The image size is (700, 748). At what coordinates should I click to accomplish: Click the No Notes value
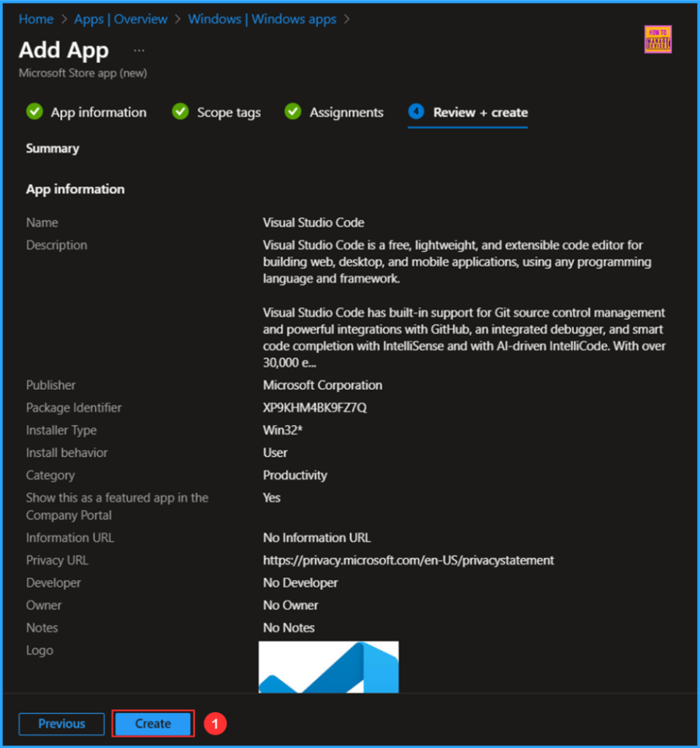[x=289, y=627]
